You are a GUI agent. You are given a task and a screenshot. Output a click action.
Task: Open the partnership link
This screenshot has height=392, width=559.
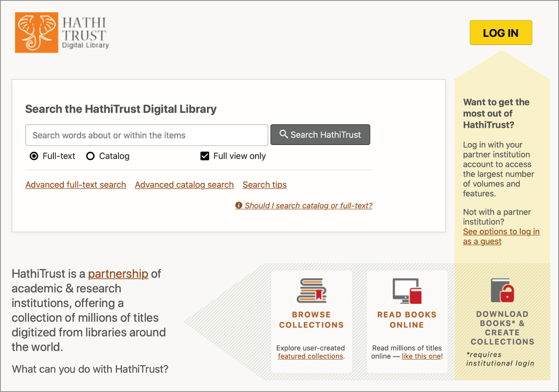point(118,274)
